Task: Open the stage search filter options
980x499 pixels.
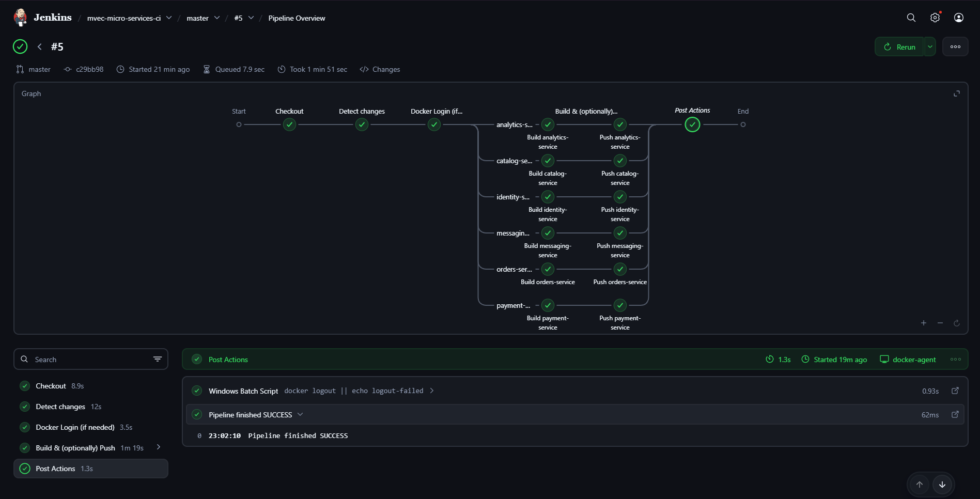Action: coord(158,359)
